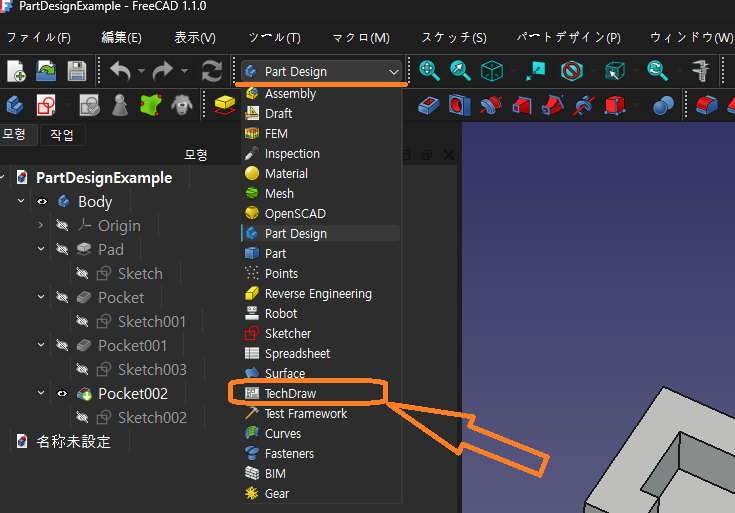Open a document via folder icon
This screenshot has width=735, height=513.
point(46,71)
